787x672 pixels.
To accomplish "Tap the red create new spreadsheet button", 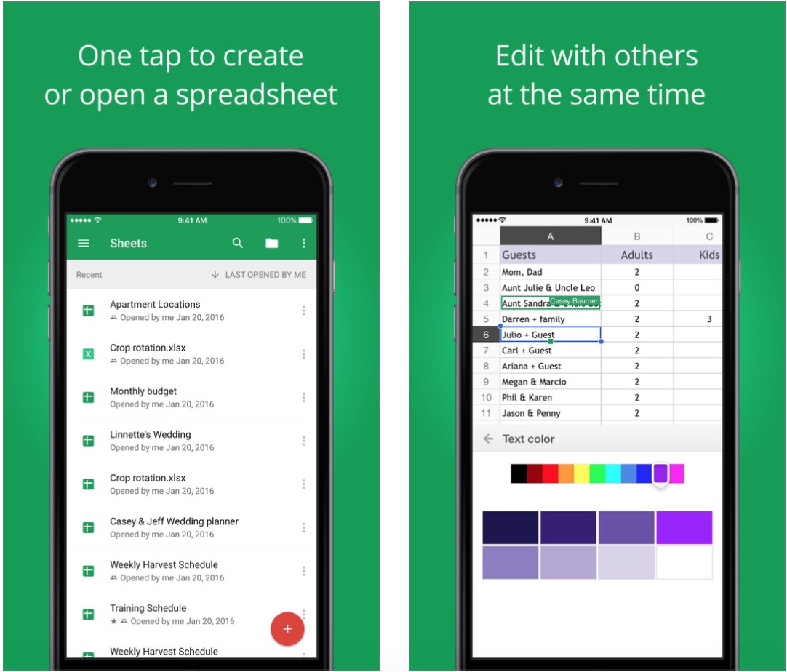I will (287, 629).
